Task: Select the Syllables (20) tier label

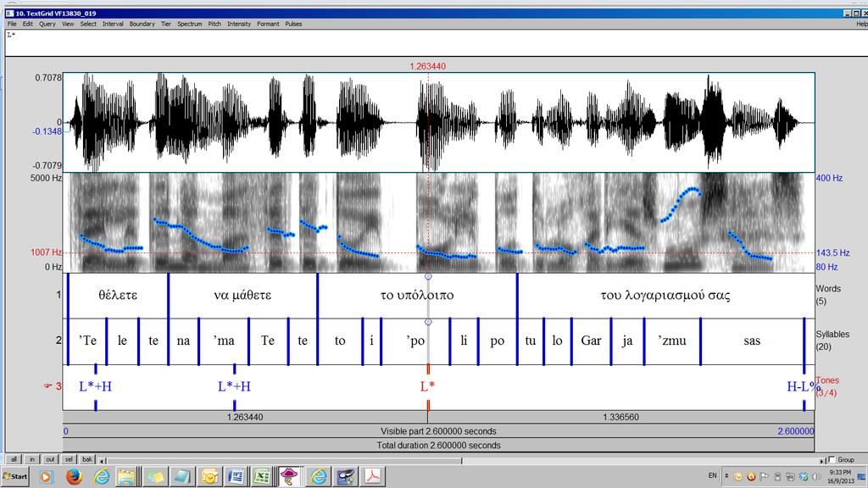Action: point(832,341)
